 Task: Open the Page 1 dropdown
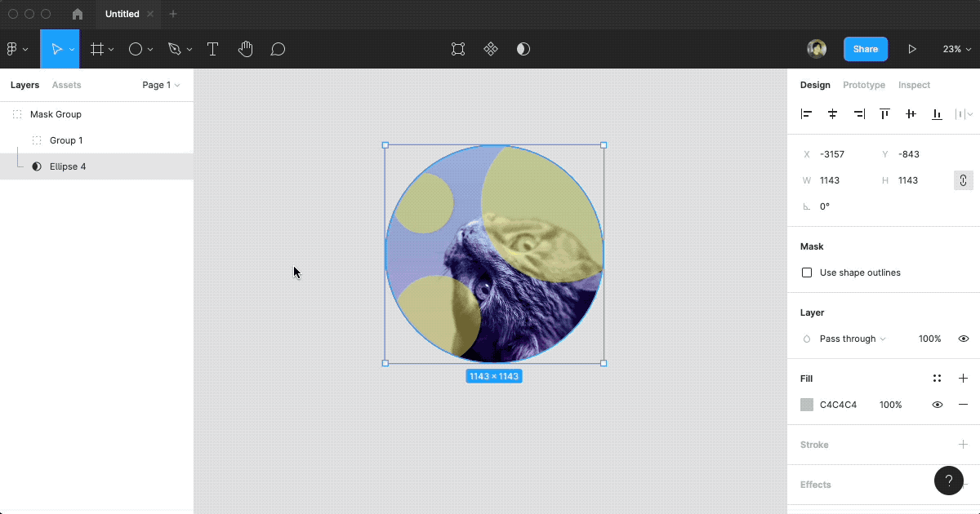click(160, 85)
